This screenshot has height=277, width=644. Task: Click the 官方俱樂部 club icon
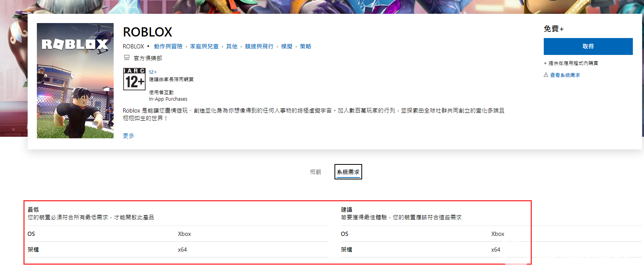[127, 58]
